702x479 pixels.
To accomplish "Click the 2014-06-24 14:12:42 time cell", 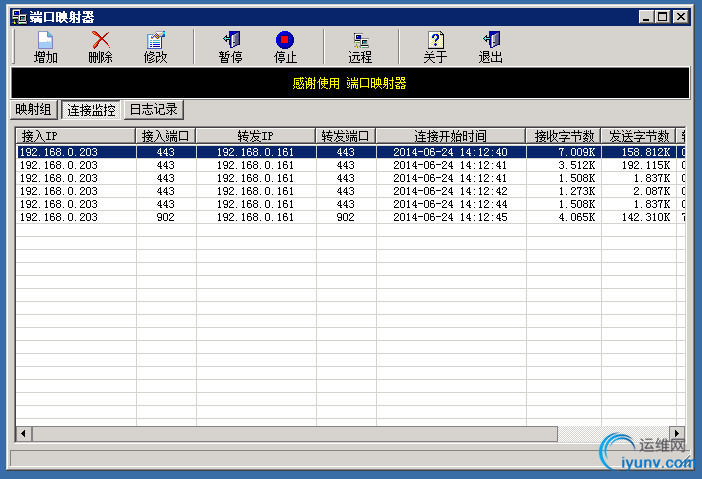I will (x=450, y=191).
